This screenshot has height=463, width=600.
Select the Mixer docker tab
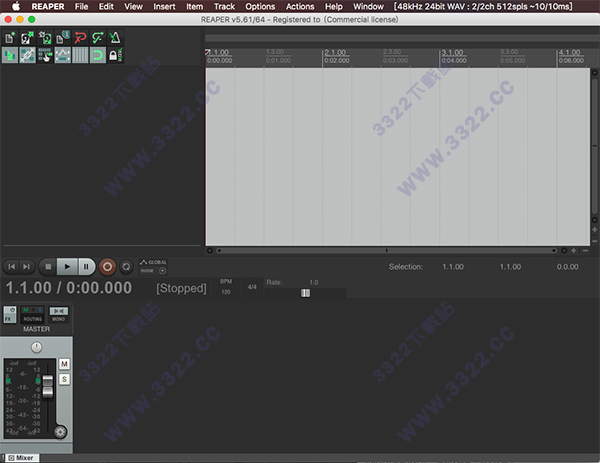coord(21,458)
